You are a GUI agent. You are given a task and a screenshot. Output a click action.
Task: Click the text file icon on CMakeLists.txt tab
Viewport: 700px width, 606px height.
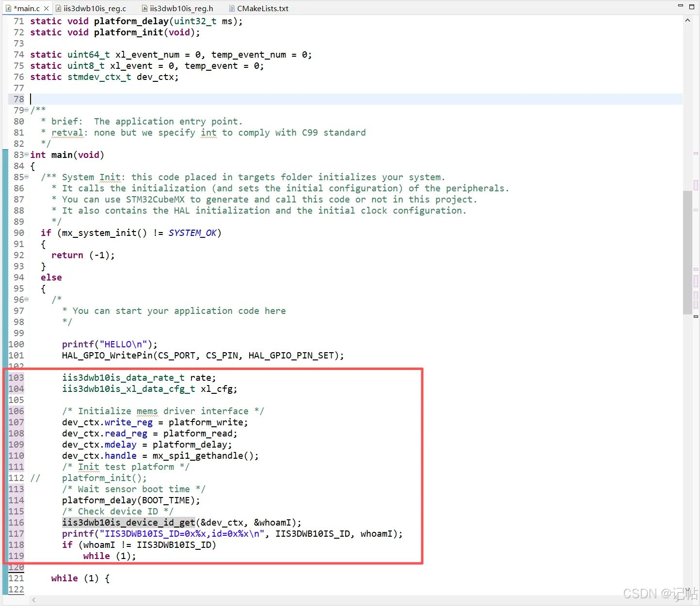pyautogui.click(x=232, y=8)
